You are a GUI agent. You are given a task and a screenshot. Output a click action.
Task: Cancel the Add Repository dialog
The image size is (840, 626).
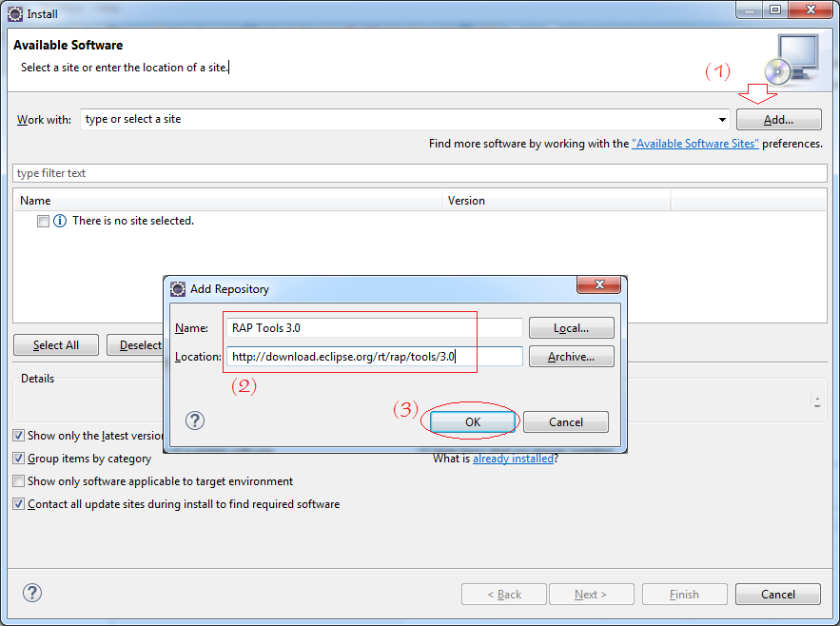pyautogui.click(x=566, y=421)
